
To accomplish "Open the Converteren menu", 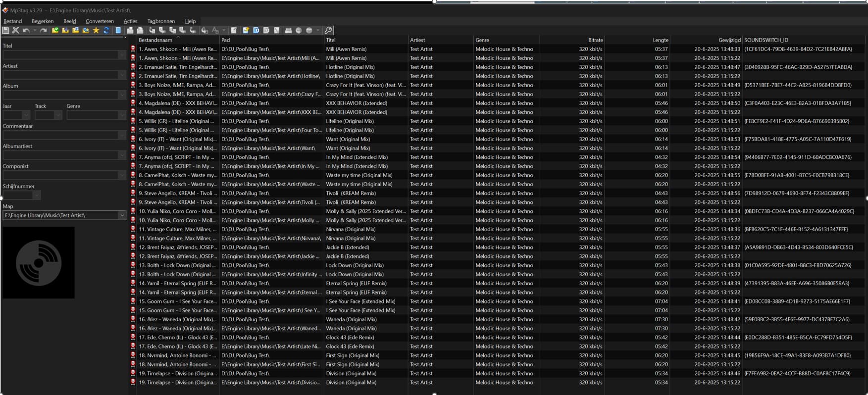I will point(100,21).
